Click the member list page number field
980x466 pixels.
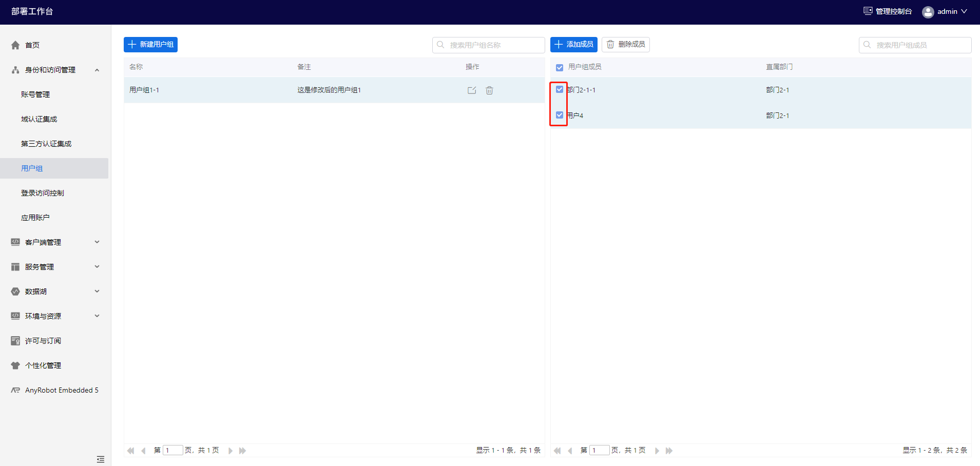600,450
